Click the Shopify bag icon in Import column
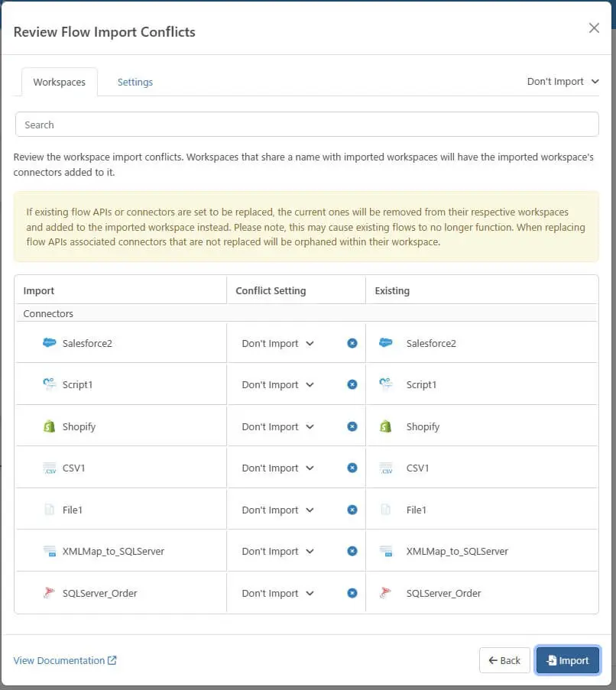The image size is (616, 690). coord(50,426)
